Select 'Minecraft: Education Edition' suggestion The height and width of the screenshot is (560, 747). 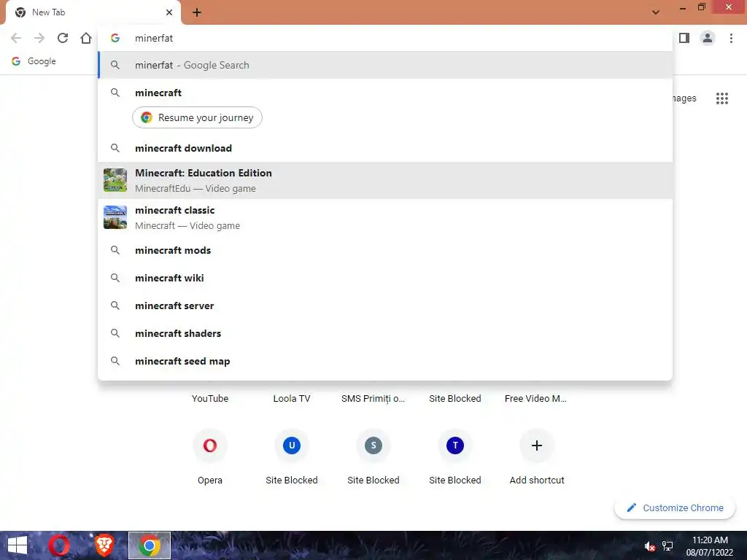[x=385, y=181]
